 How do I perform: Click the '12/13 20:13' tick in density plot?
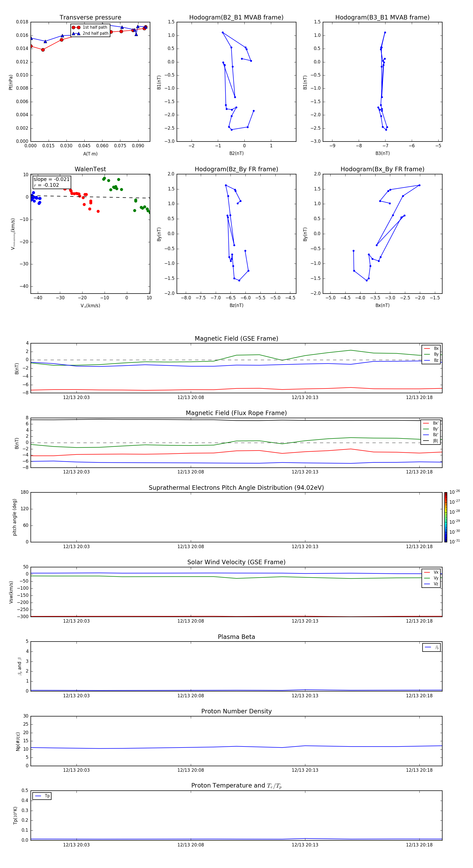click(x=305, y=770)
